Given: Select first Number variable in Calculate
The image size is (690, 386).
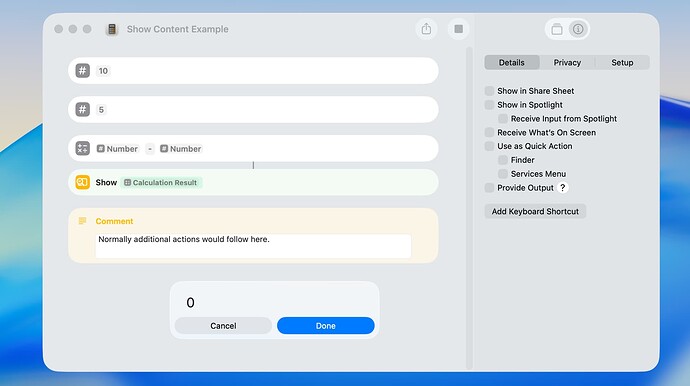Looking at the screenshot, I should (117, 149).
